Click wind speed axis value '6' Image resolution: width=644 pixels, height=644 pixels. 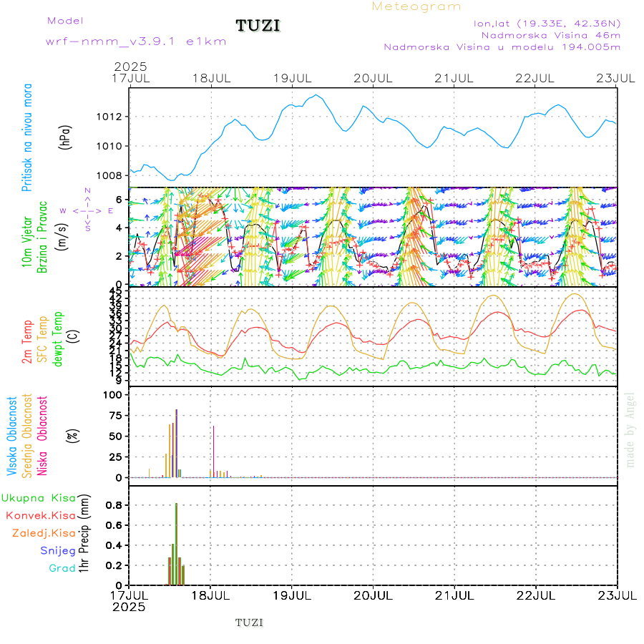point(119,200)
